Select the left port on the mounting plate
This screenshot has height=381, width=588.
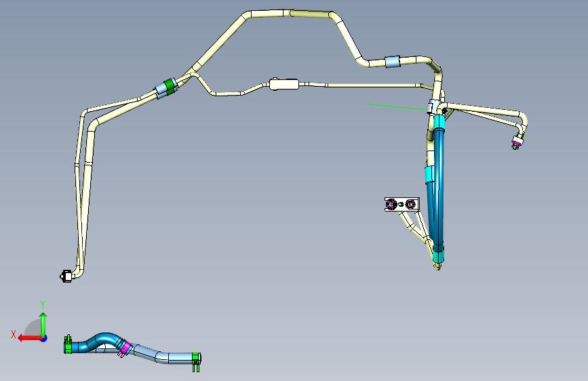pos(391,204)
